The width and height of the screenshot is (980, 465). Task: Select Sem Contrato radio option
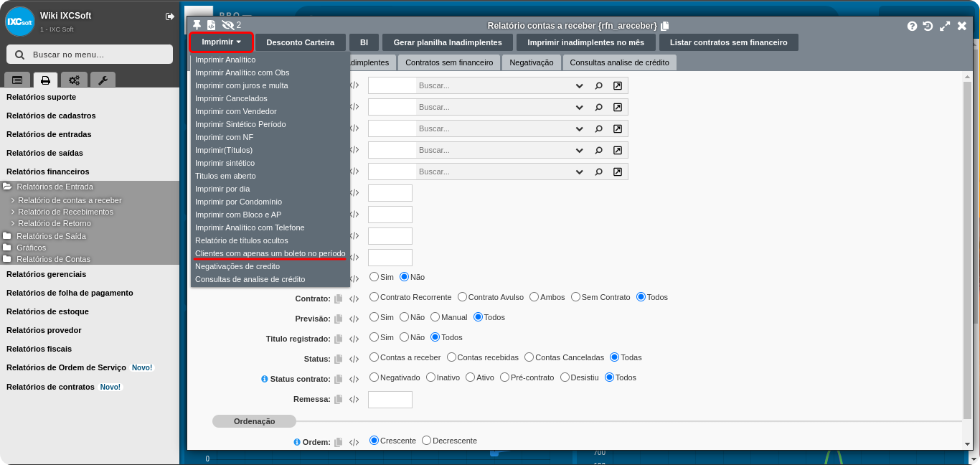coord(575,297)
